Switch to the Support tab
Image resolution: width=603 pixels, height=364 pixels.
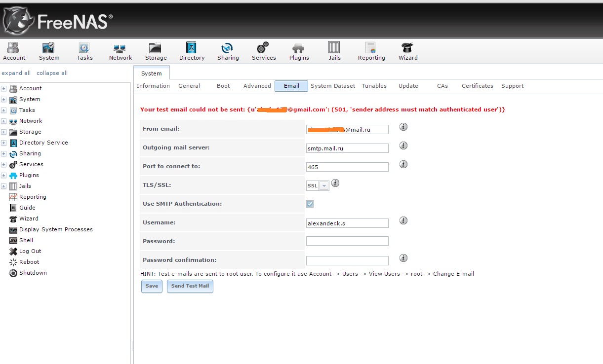(x=513, y=86)
